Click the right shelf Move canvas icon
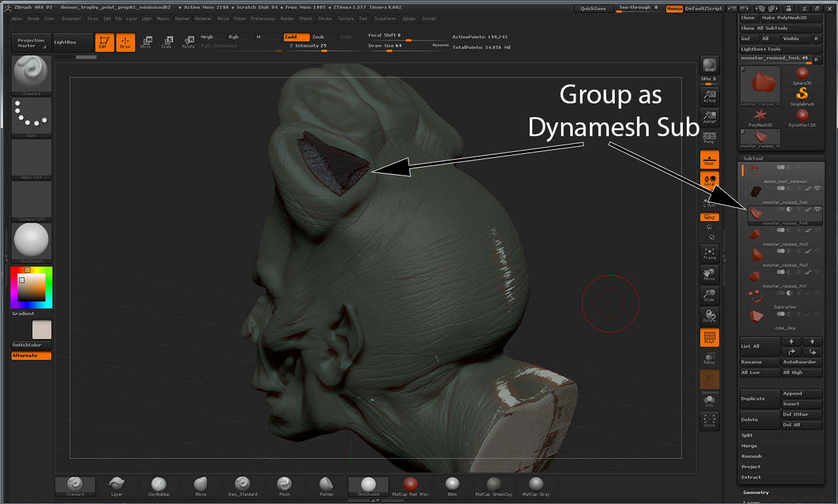This screenshot has width=838, height=504. point(709,274)
